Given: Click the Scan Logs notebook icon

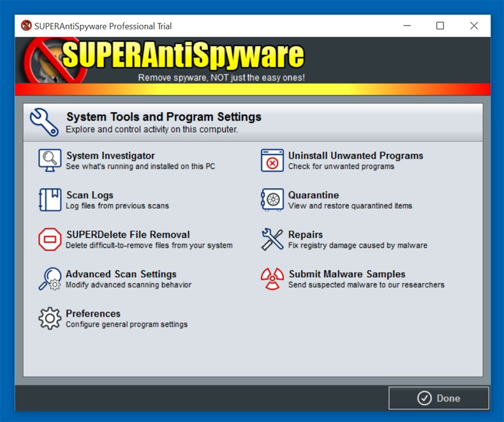Looking at the screenshot, I should (x=50, y=200).
